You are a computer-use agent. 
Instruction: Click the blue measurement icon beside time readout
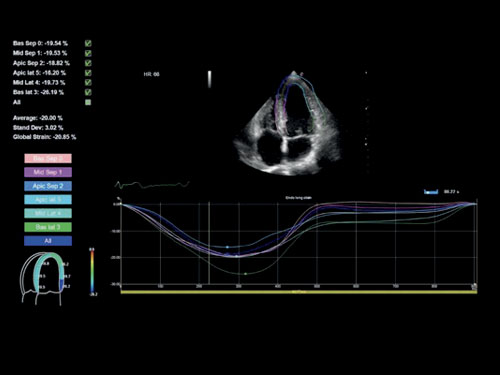(x=431, y=192)
